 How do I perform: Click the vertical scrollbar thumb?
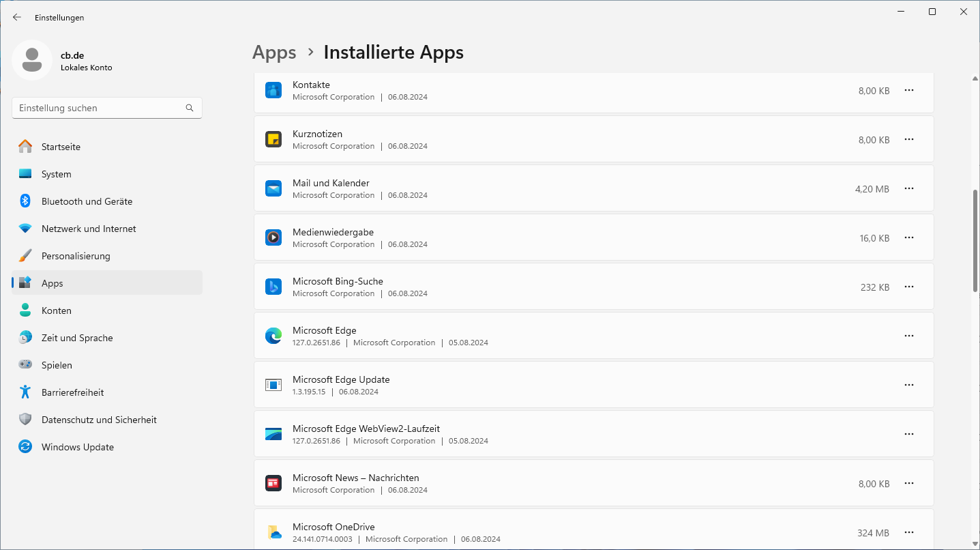pyautogui.click(x=975, y=240)
